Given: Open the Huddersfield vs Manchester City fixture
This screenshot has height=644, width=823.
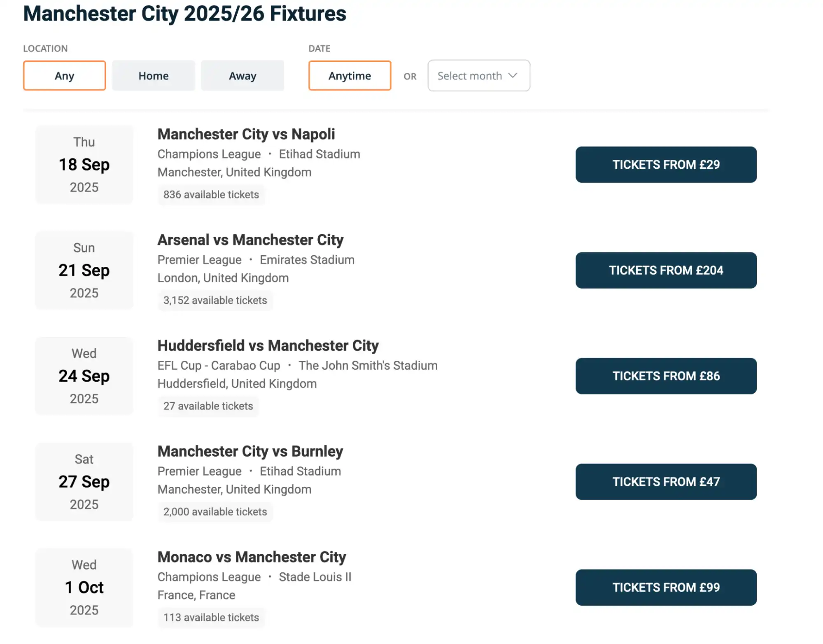Looking at the screenshot, I should (268, 345).
